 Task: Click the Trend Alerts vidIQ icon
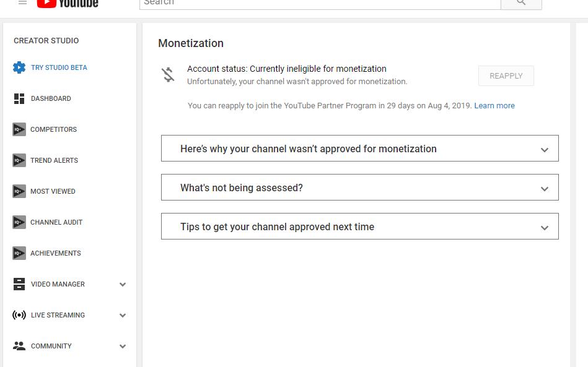19,160
